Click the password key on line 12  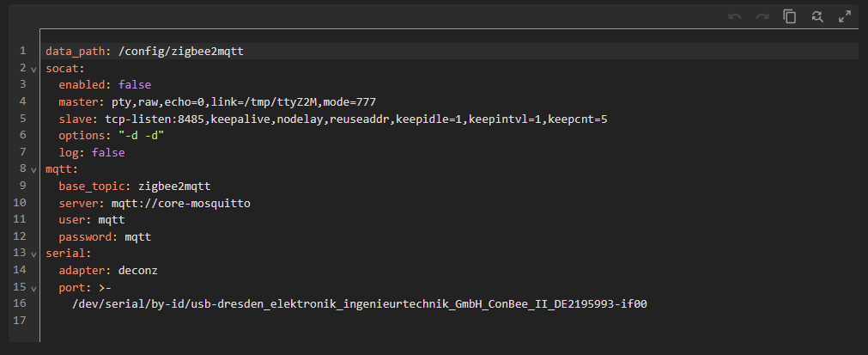88,236
